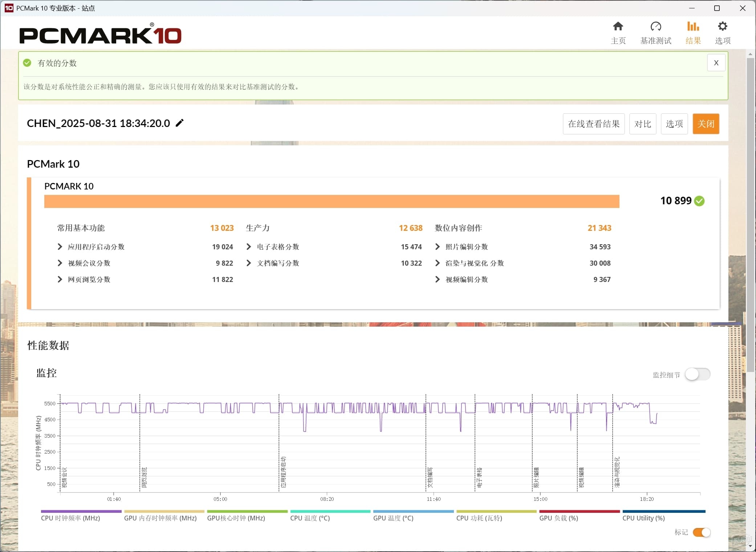Turn off the 标记 markers toggle
Viewport: 756px width, 552px height.
[x=702, y=532]
